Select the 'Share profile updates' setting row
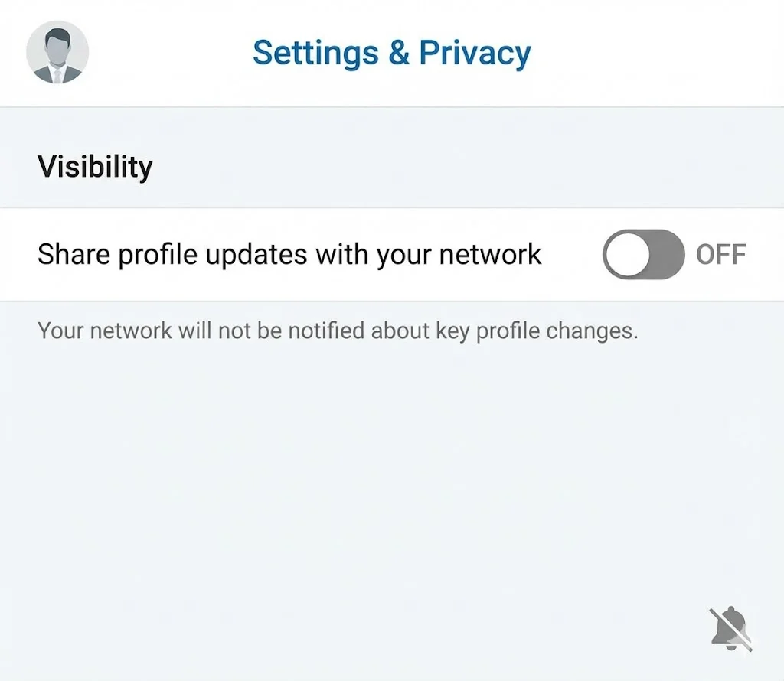The width and height of the screenshot is (784, 681). click(289, 254)
